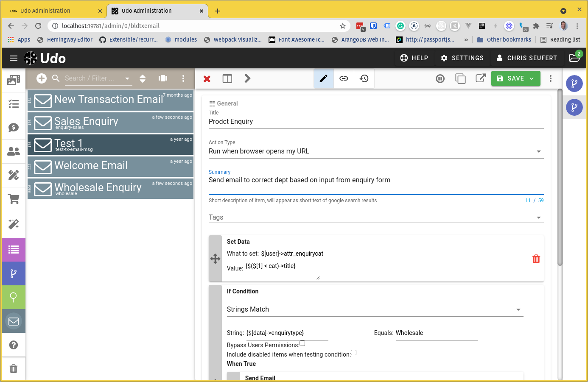Viewport: 588px width, 382px height.
Task: Open the history clock icon
Action: tap(364, 78)
